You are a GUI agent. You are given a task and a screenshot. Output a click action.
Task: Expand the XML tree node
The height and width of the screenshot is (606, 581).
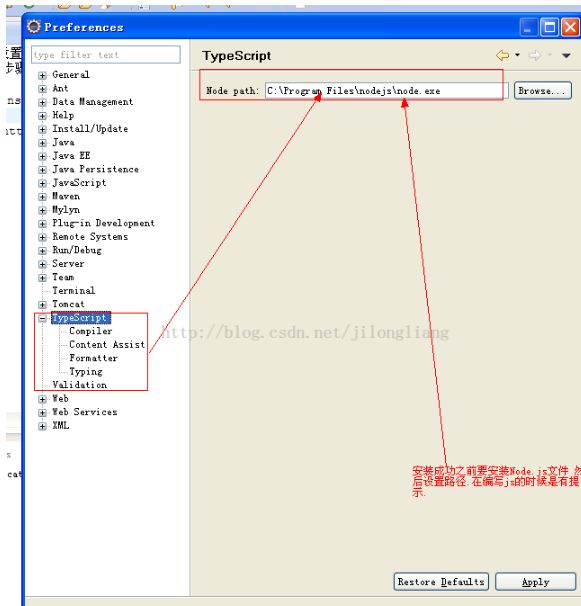pyautogui.click(x=43, y=426)
